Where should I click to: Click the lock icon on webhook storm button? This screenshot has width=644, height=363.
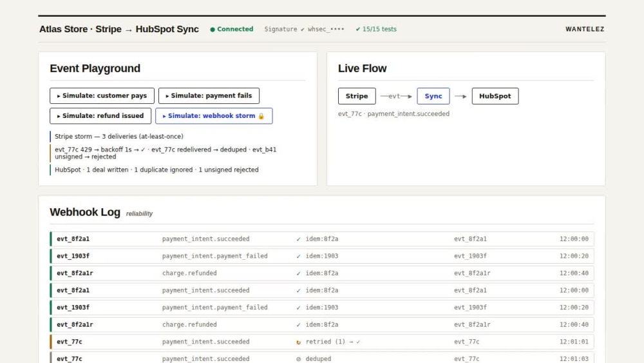[x=261, y=116]
